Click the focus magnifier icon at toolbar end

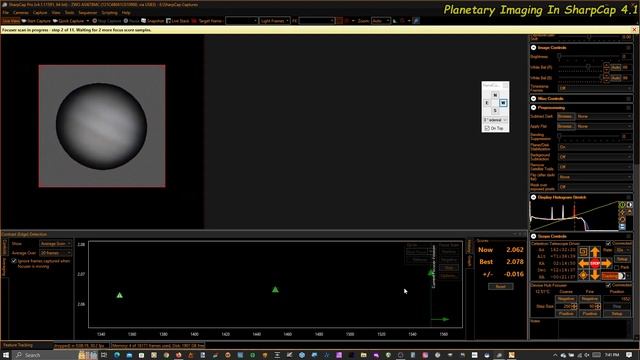(416, 21)
